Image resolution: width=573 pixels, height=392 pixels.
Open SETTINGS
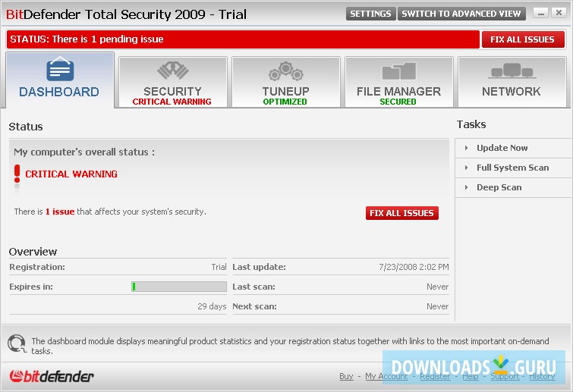[370, 14]
